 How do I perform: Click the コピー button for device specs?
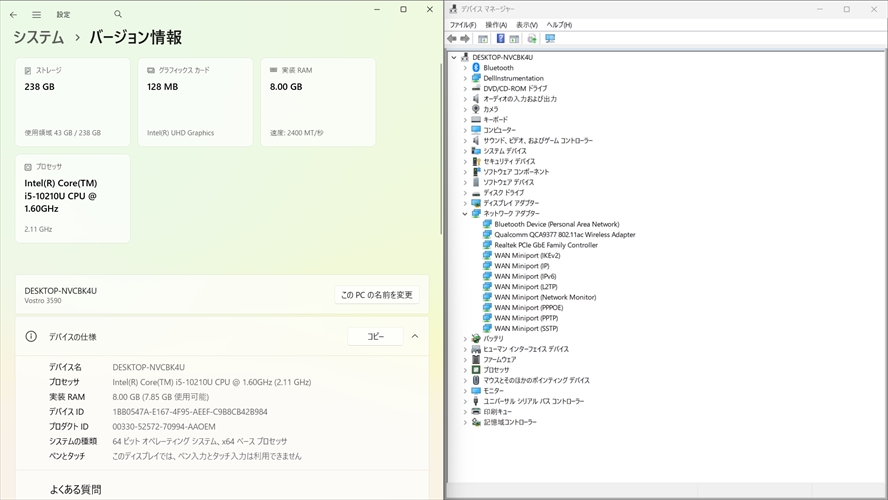(375, 337)
